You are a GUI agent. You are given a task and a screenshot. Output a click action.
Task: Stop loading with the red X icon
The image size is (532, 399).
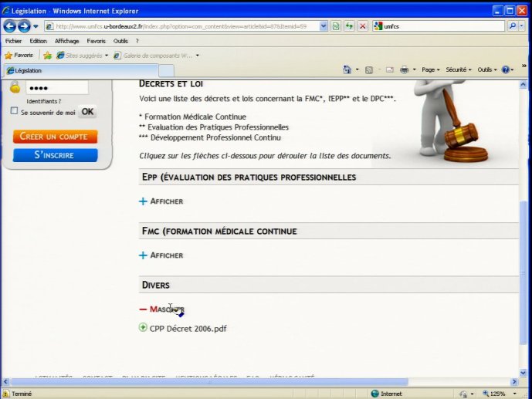point(363,26)
